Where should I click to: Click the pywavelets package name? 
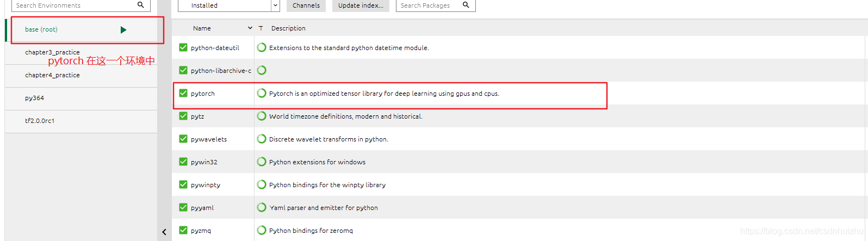209,139
